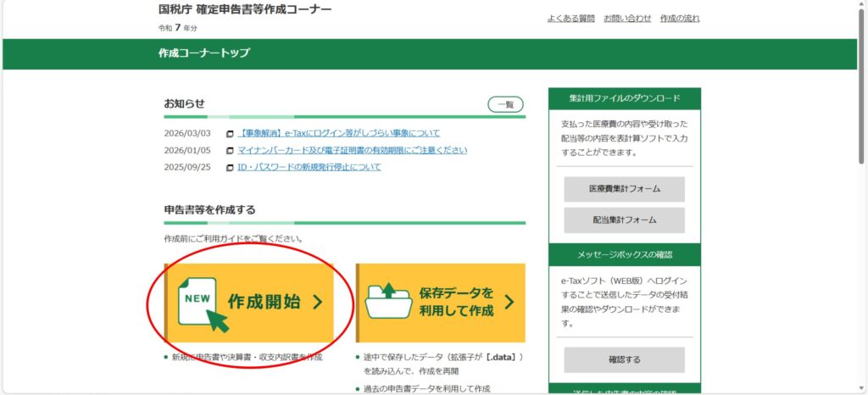
Task: Click the 配当集計フォーム button
Action: pyautogui.click(x=625, y=220)
